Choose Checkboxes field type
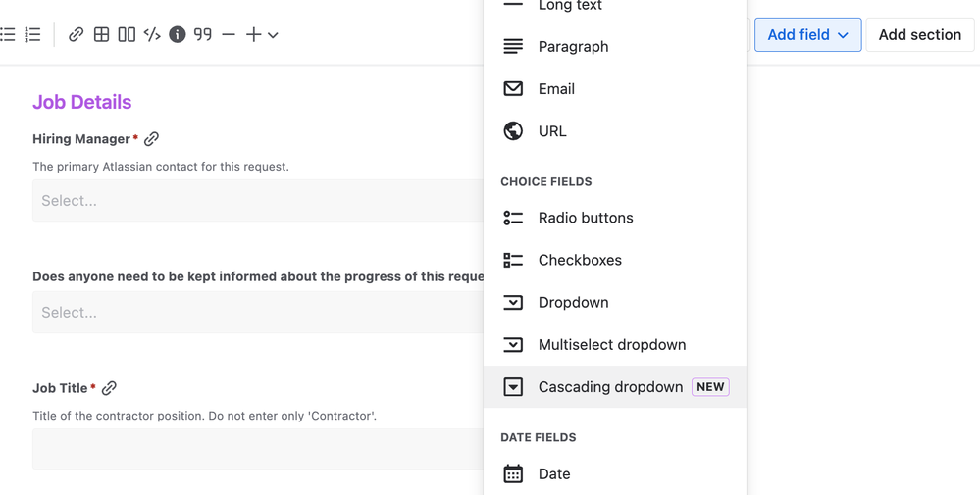 pyautogui.click(x=580, y=260)
